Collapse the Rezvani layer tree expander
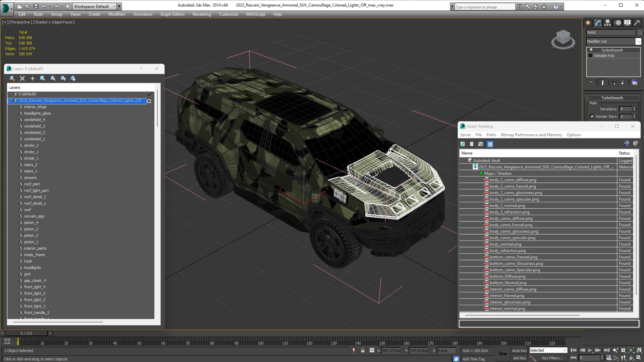Screen dimensions: 644x362 click(x=10, y=100)
